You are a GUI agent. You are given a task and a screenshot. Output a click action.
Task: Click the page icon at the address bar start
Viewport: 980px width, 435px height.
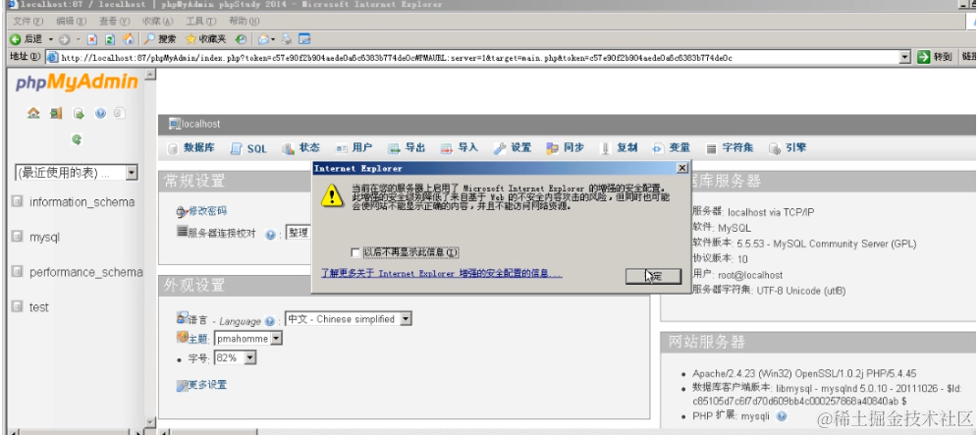52,58
